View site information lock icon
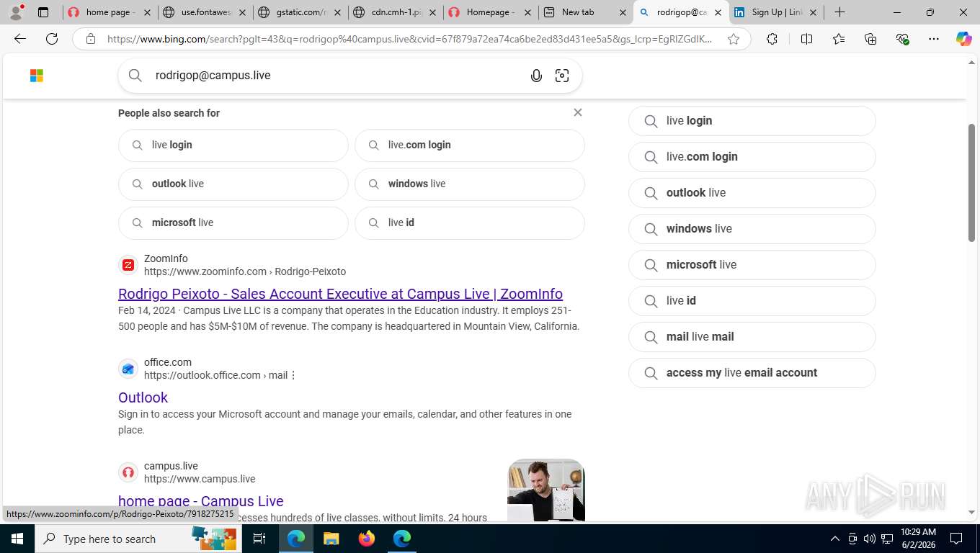 pos(91,39)
